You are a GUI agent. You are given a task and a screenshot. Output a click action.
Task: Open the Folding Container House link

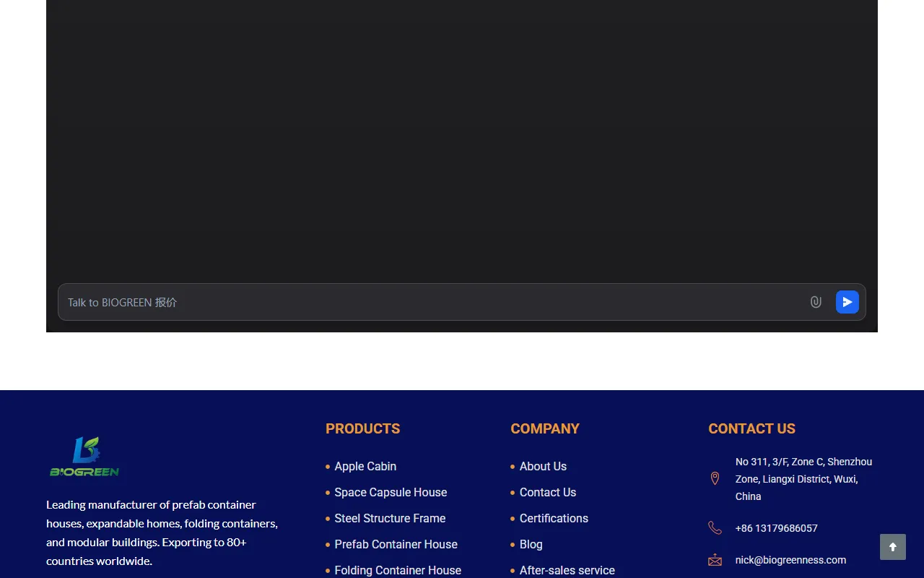point(398,570)
